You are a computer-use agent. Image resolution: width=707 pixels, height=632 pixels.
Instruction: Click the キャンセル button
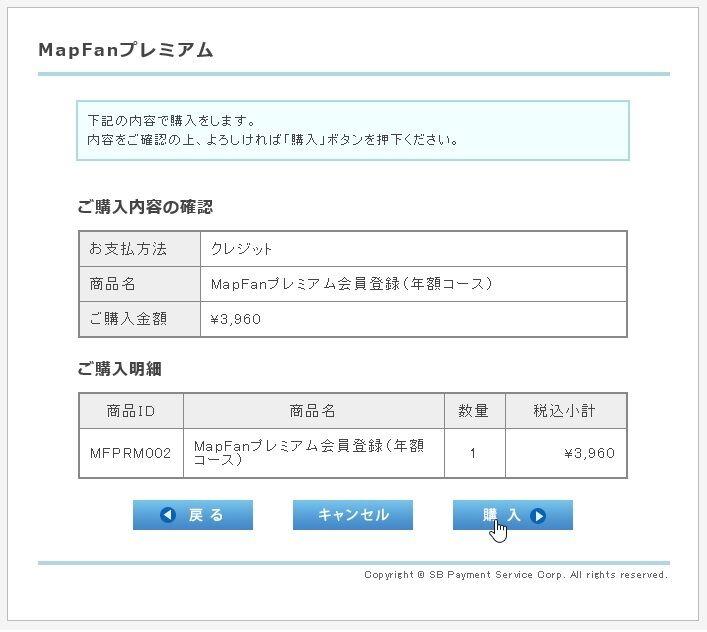click(353, 515)
